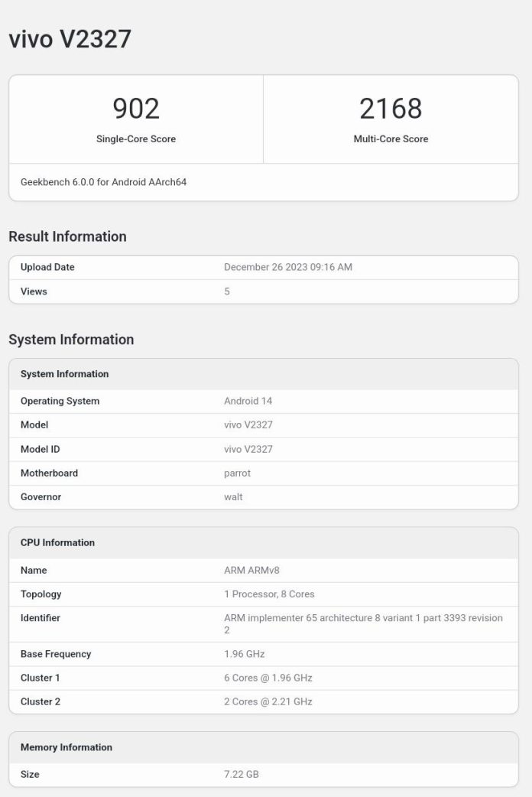Click Geekbench 6.0.0 for Android AArch64 text

(x=104, y=182)
